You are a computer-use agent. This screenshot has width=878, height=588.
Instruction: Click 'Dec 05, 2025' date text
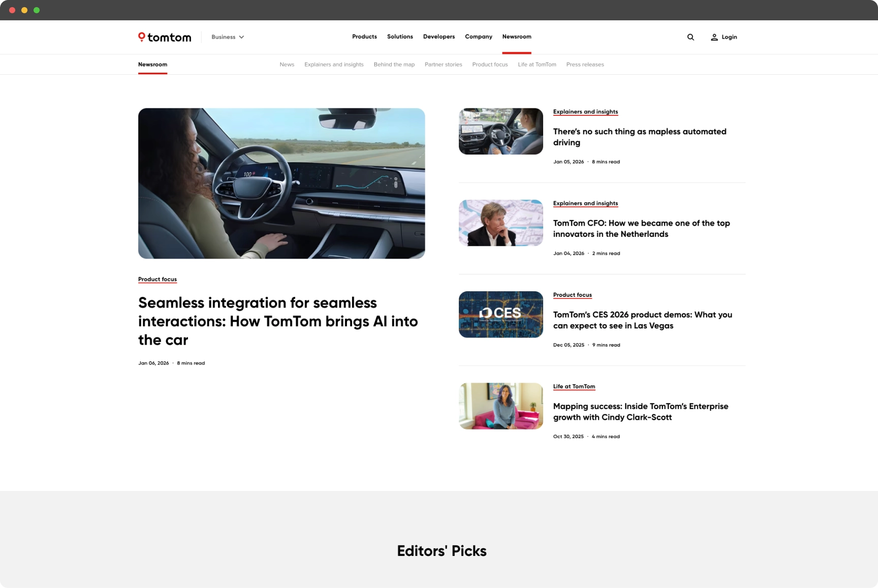569,345
